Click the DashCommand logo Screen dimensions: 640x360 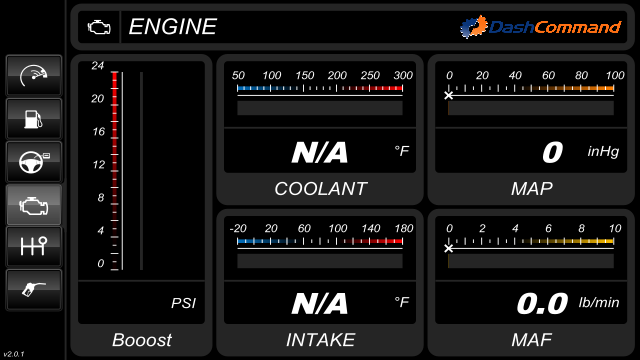click(x=540, y=27)
